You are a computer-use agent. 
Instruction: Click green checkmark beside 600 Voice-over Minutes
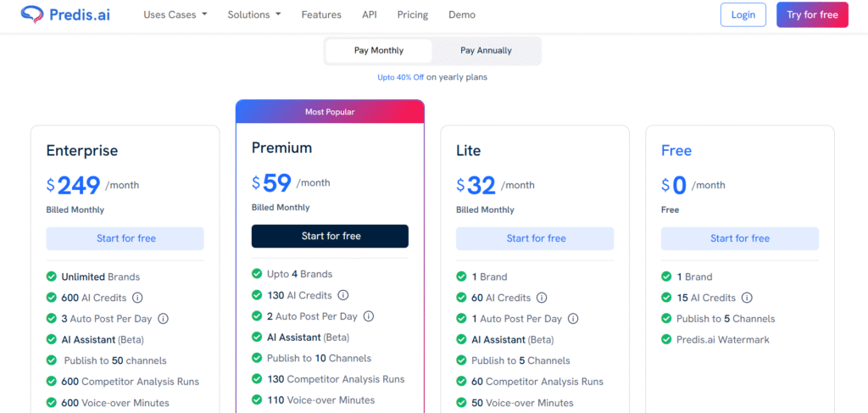(52, 403)
